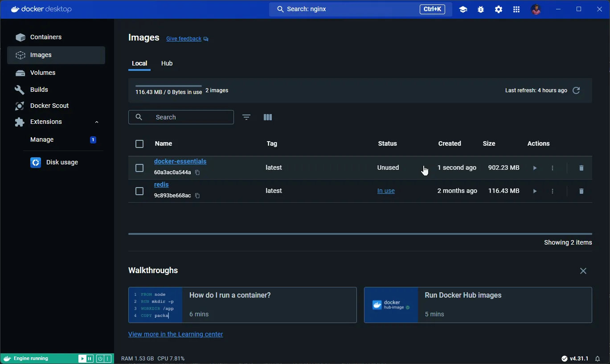This screenshot has width=610, height=364.
Task: Check the docker-essentials row checkbox
Action: [139, 168]
